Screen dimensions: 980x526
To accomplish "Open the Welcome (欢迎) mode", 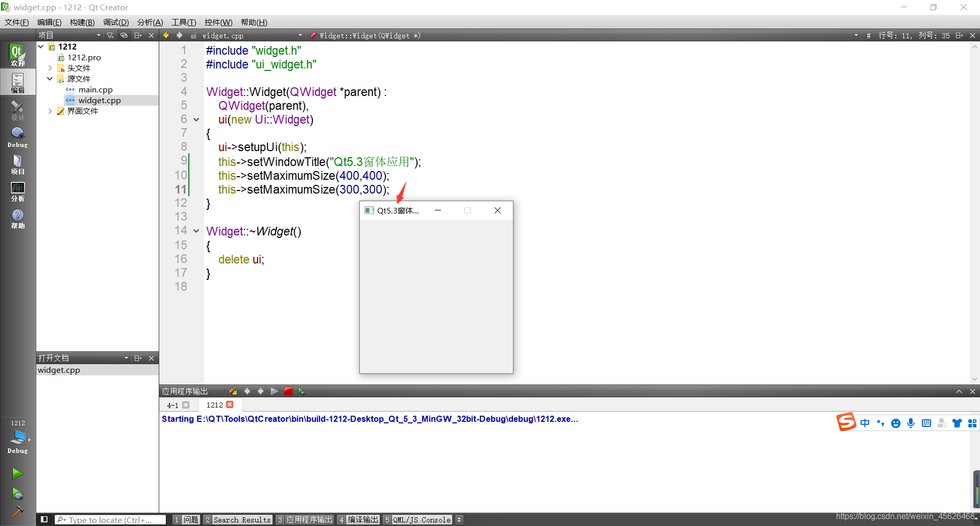I will click(17, 55).
